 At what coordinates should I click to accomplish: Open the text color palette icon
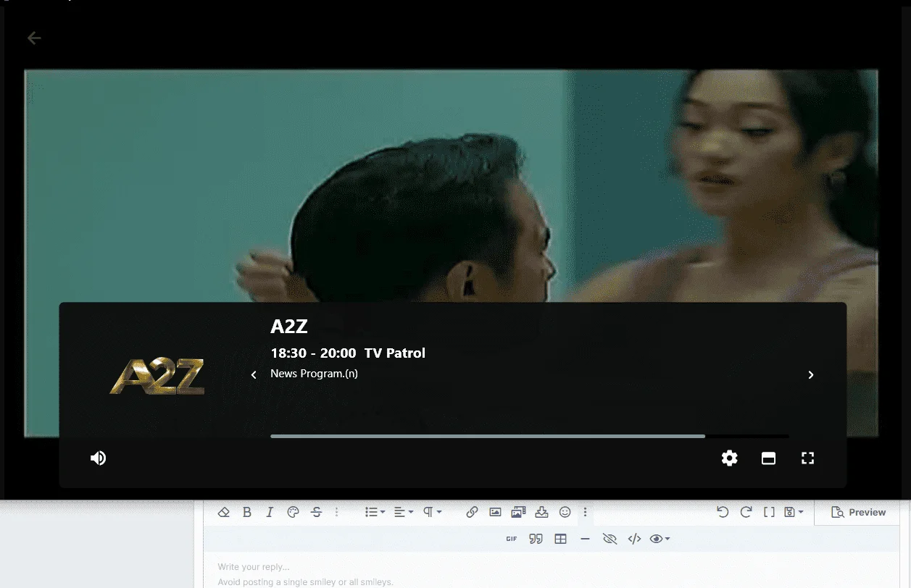293,512
